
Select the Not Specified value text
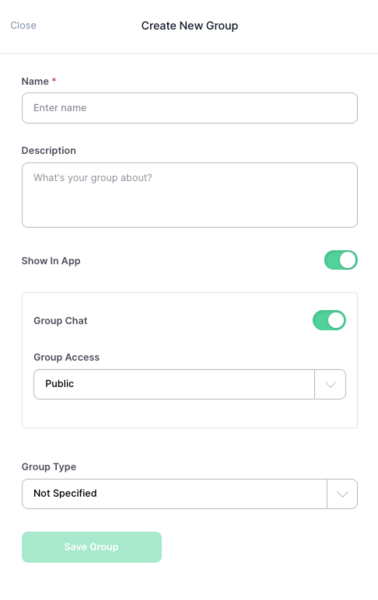click(x=65, y=493)
